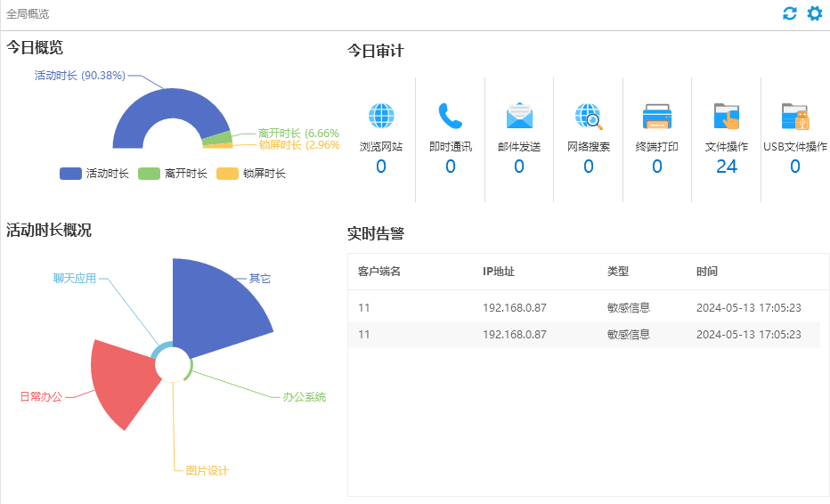Click the 聊天应用 chart label

coord(75,279)
